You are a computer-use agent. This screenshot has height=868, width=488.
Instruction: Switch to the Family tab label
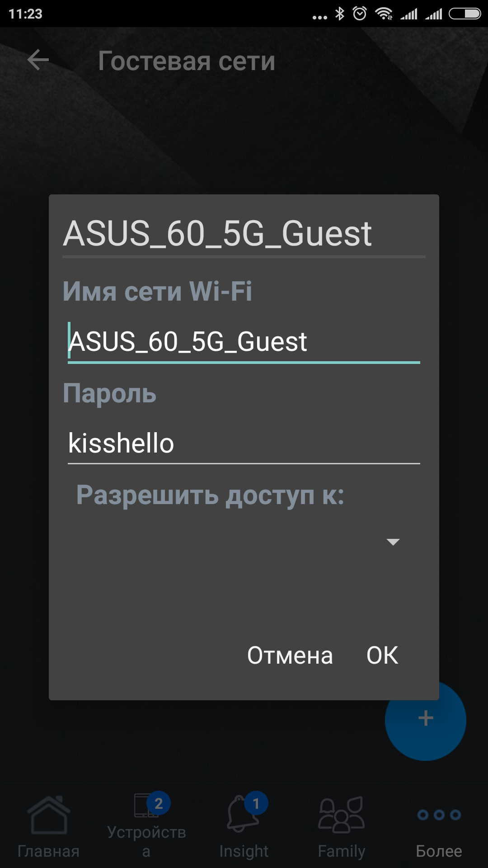(341, 851)
